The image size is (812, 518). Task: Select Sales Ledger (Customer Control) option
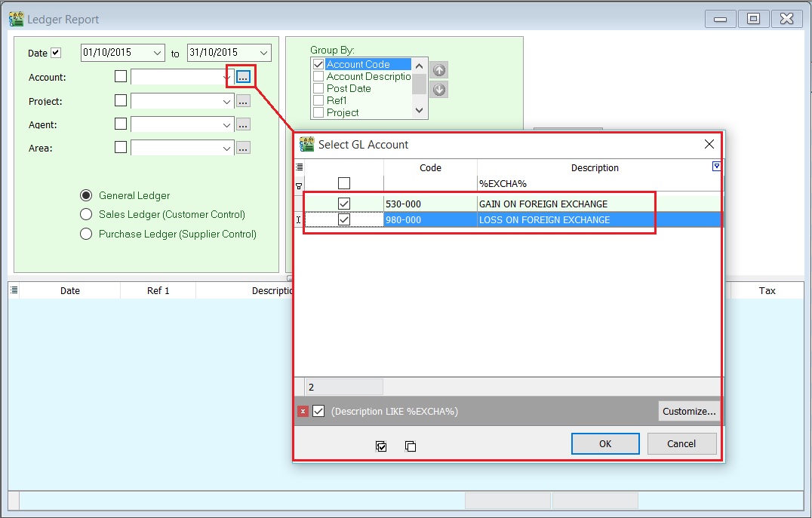[x=86, y=215]
